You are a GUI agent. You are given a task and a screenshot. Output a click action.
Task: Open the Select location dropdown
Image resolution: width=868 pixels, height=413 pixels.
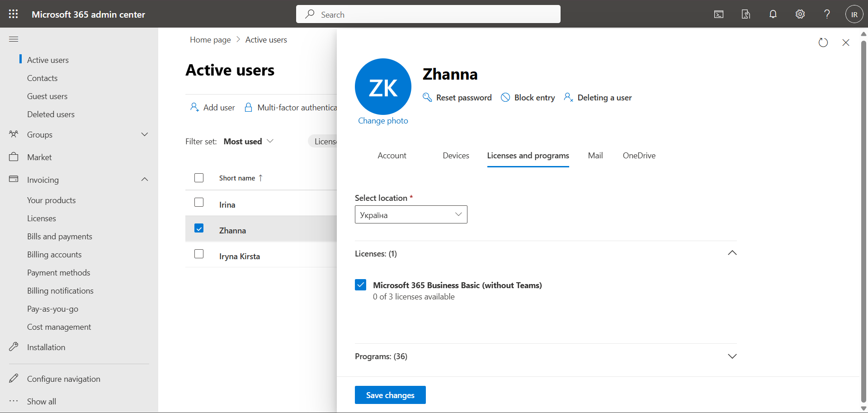[411, 214]
